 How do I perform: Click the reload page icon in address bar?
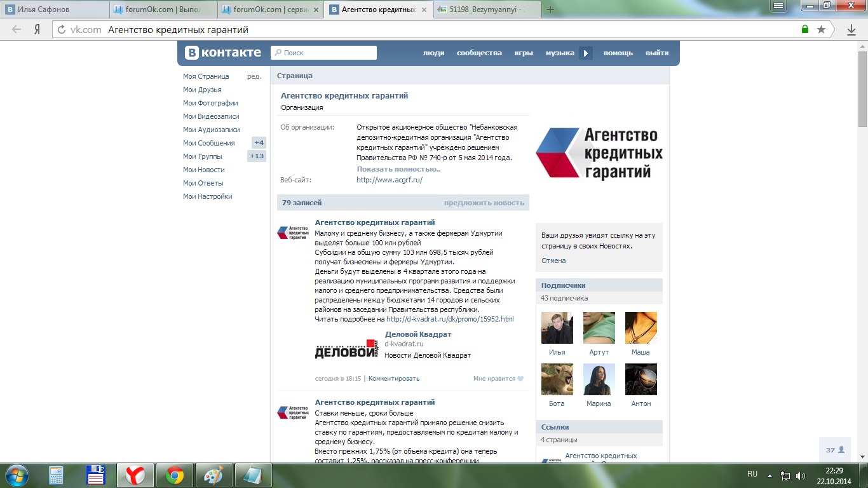(x=62, y=29)
